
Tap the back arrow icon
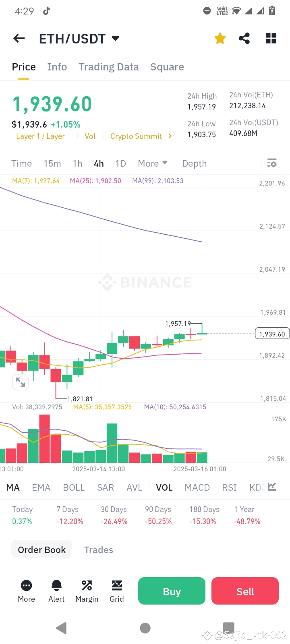pyautogui.click(x=19, y=39)
